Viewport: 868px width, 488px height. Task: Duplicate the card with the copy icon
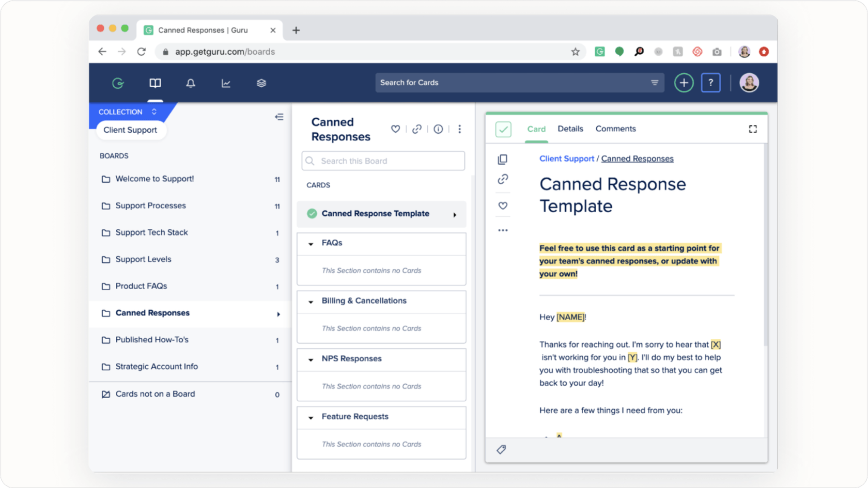(x=502, y=159)
